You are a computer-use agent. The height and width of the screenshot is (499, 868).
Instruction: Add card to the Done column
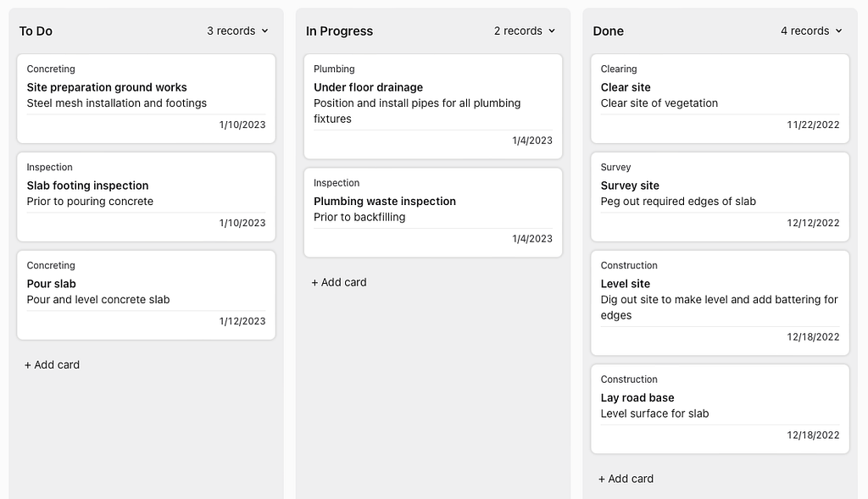point(626,479)
